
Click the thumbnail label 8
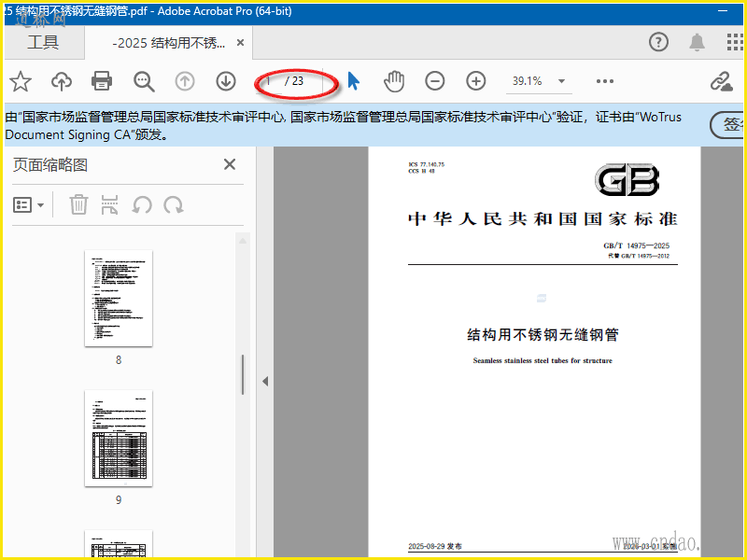tap(119, 360)
